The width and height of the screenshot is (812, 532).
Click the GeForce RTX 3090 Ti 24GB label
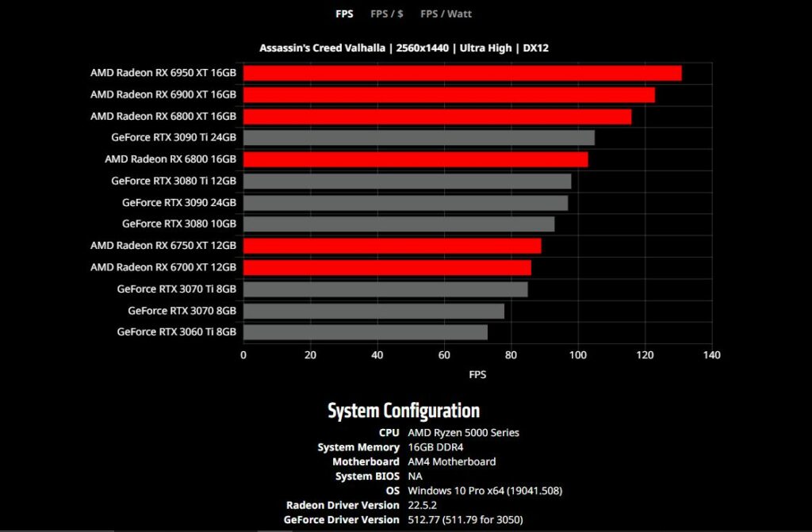click(x=174, y=138)
